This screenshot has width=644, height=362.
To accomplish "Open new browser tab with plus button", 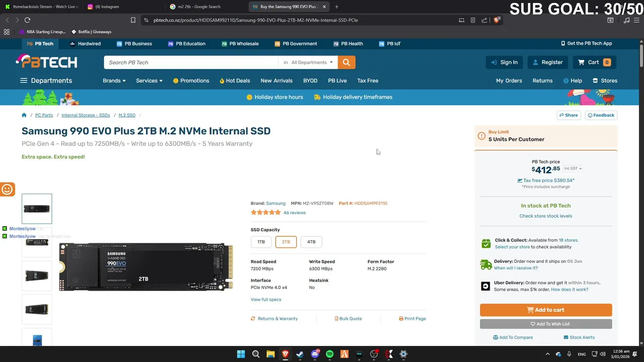I will 337,7.
